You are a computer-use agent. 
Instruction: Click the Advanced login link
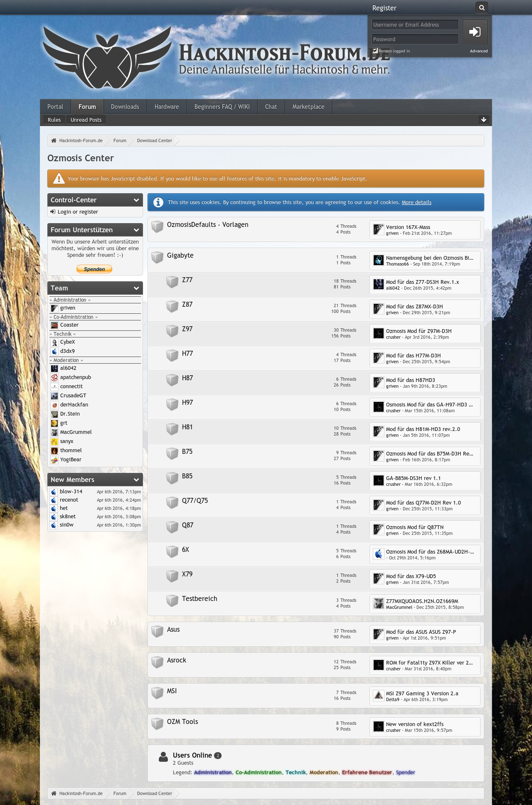click(479, 51)
